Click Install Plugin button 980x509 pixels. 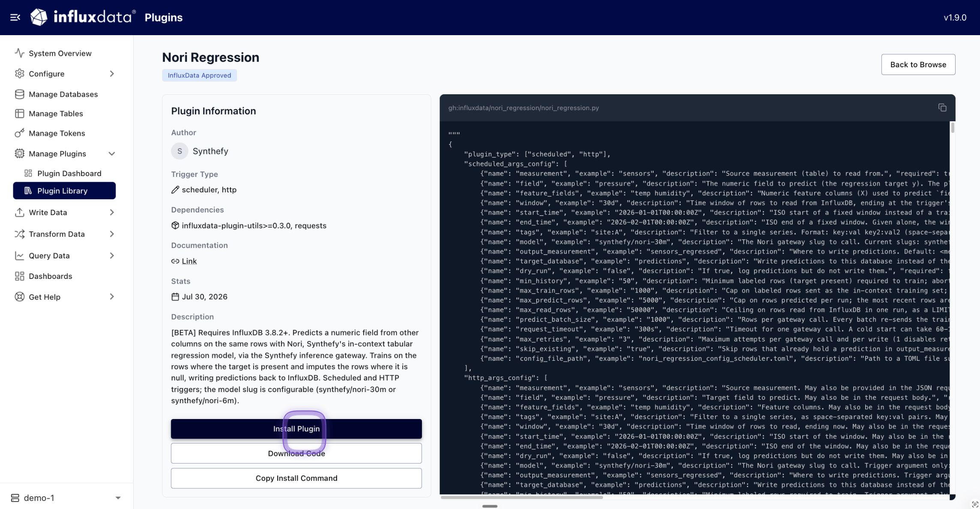pos(296,429)
